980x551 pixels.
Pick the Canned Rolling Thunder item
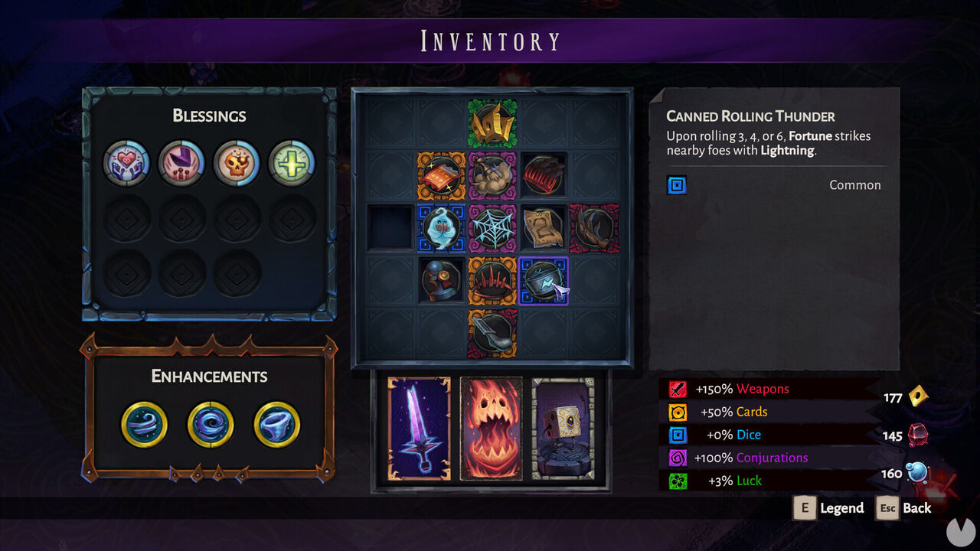coord(544,280)
